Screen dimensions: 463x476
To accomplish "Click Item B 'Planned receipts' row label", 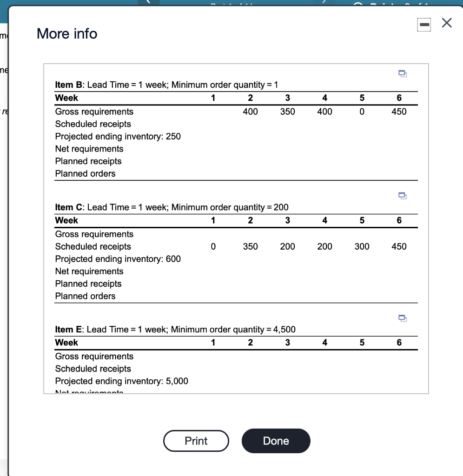I will pos(88,161).
